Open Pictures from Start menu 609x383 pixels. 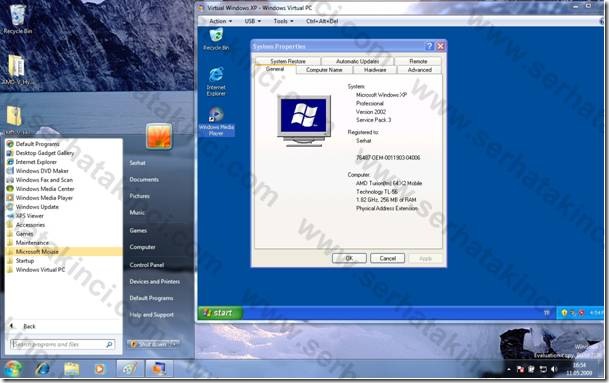[139, 196]
